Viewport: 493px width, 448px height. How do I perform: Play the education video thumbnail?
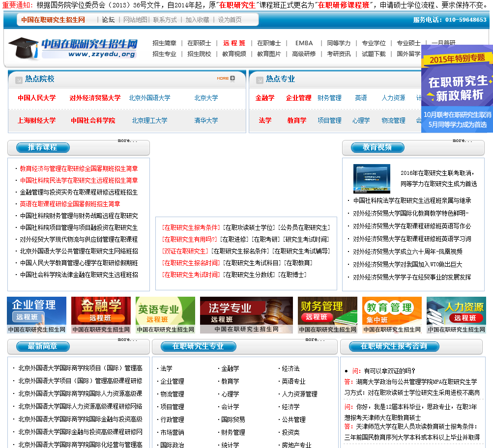click(x=372, y=178)
